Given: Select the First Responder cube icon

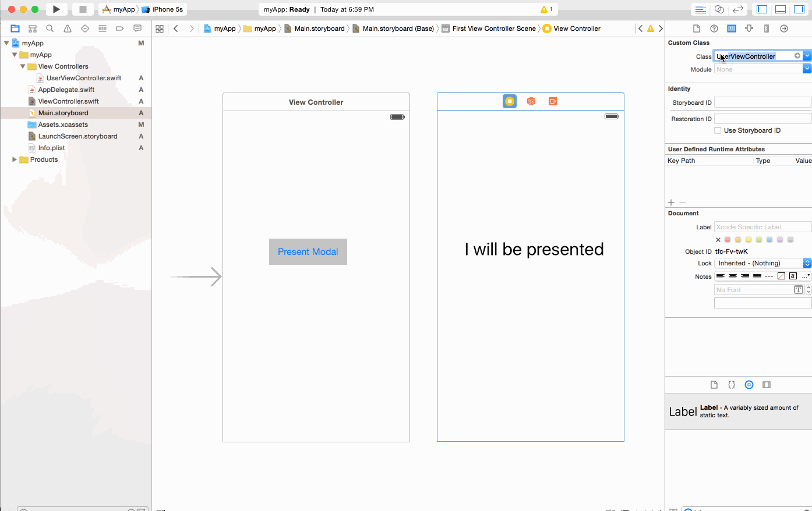Looking at the screenshot, I should 531,101.
